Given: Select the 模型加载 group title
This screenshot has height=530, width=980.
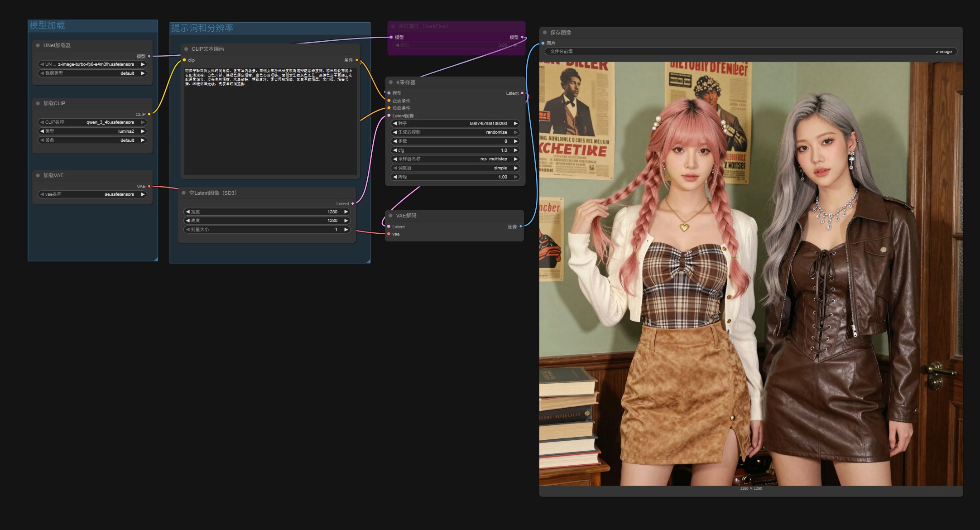Looking at the screenshot, I should click(x=47, y=25).
